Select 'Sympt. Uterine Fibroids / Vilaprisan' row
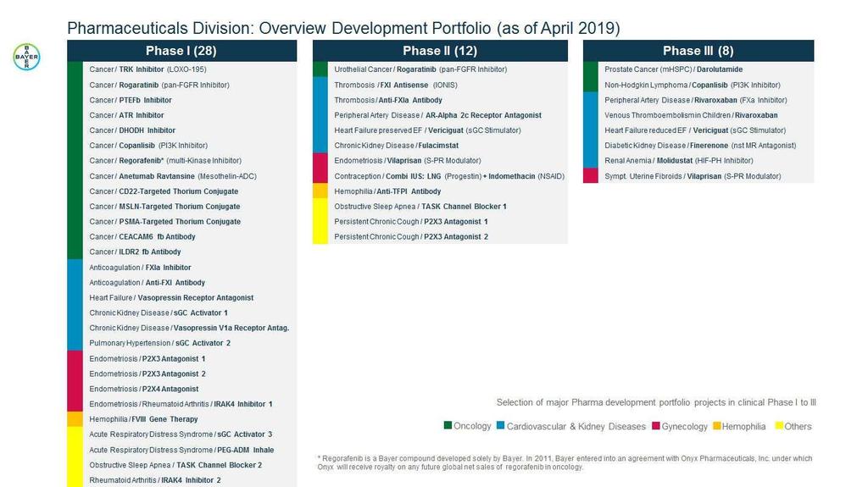 [698, 176]
